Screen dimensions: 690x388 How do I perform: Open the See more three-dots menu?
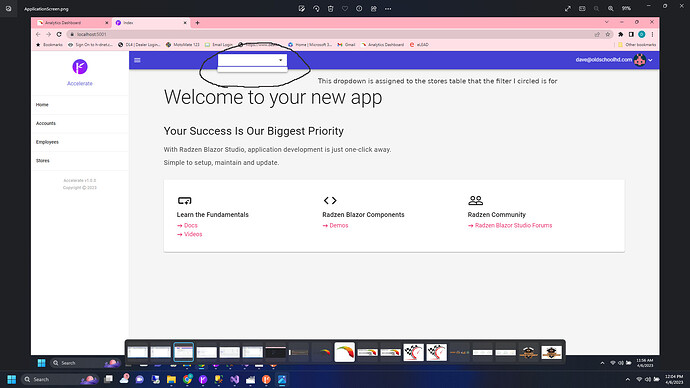click(x=388, y=8)
